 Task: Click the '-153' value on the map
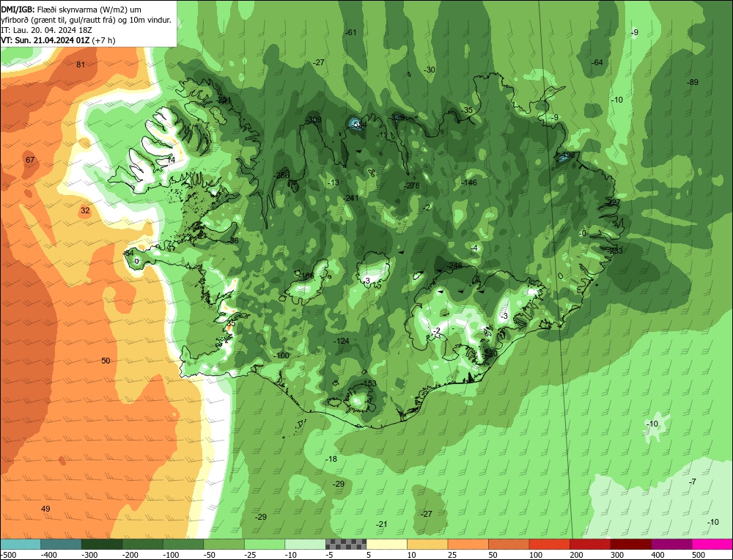pos(369,383)
